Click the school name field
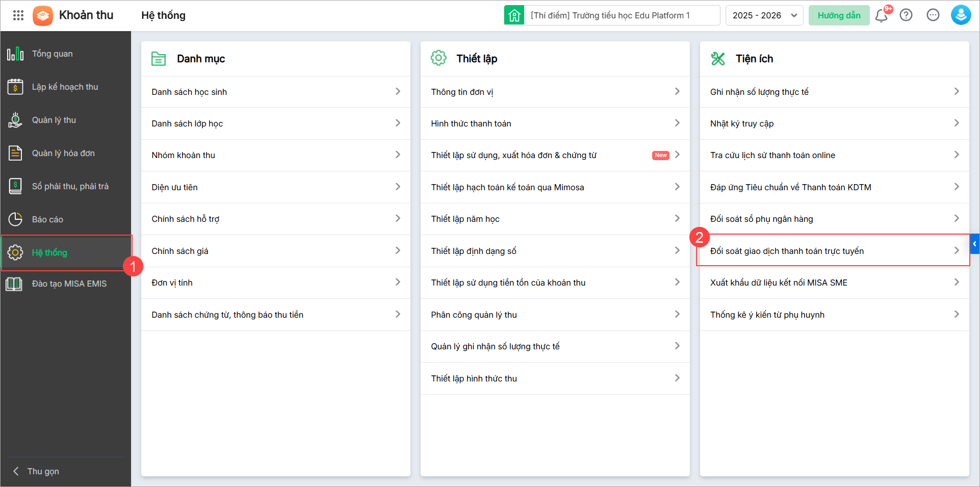980x487 pixels. (x=622, y=15)
